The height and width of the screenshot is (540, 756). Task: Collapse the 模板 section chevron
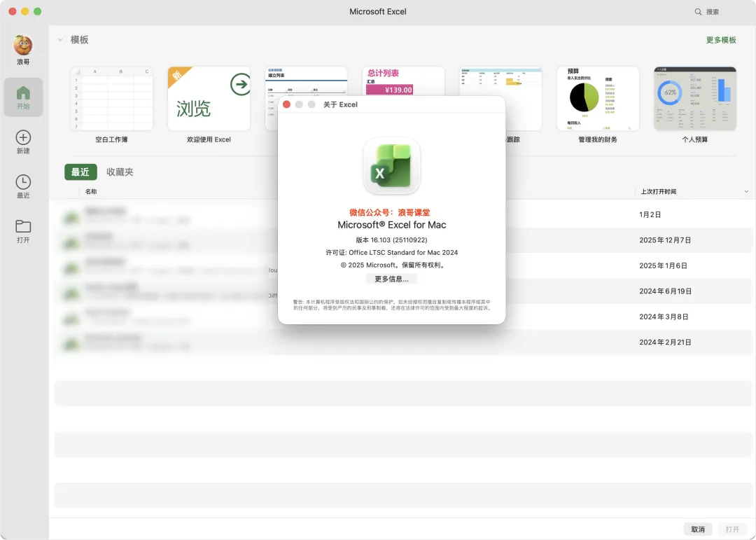click(x=60, y=40)
